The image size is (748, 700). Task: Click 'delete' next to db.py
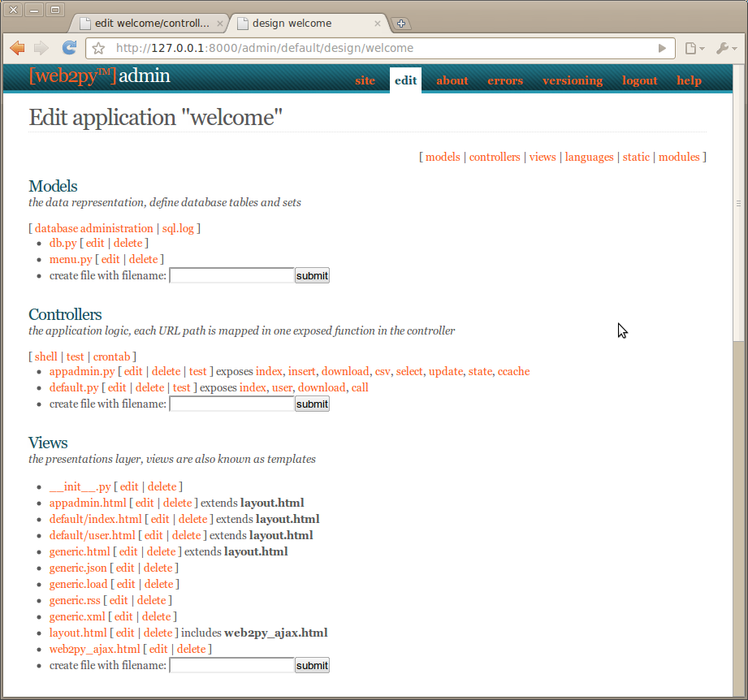(128, 243)
